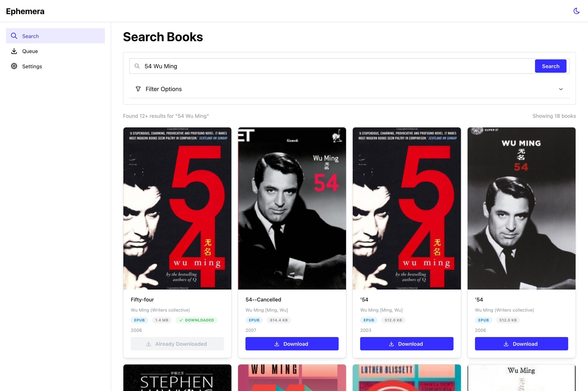The image size is (588, 391).
Task: Expand the Filter Options chevron
Action: click(561, 89)
